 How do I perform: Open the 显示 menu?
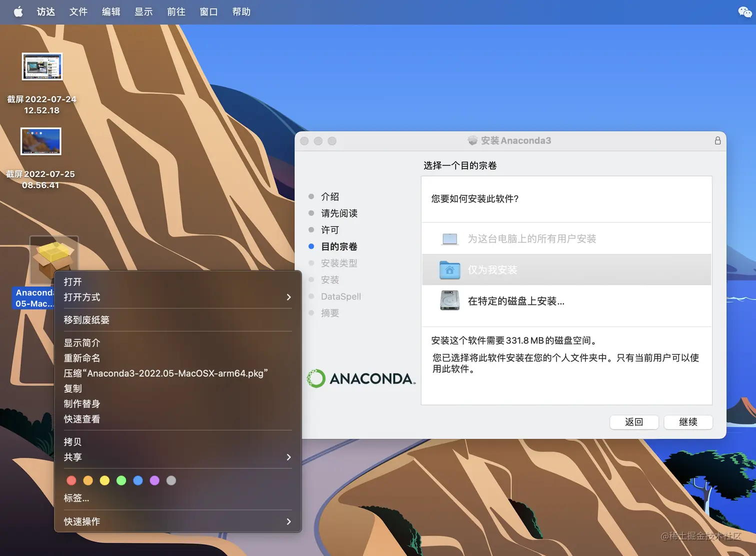coord(143,11)
